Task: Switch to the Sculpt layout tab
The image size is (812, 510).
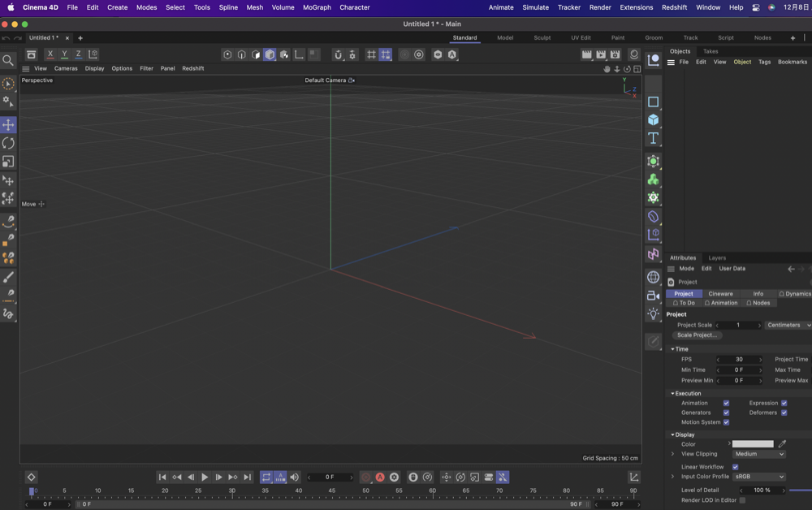Action: (542, 37)
